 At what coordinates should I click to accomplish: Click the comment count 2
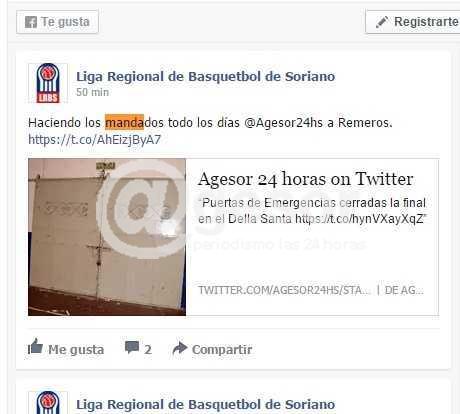point(148,350)
